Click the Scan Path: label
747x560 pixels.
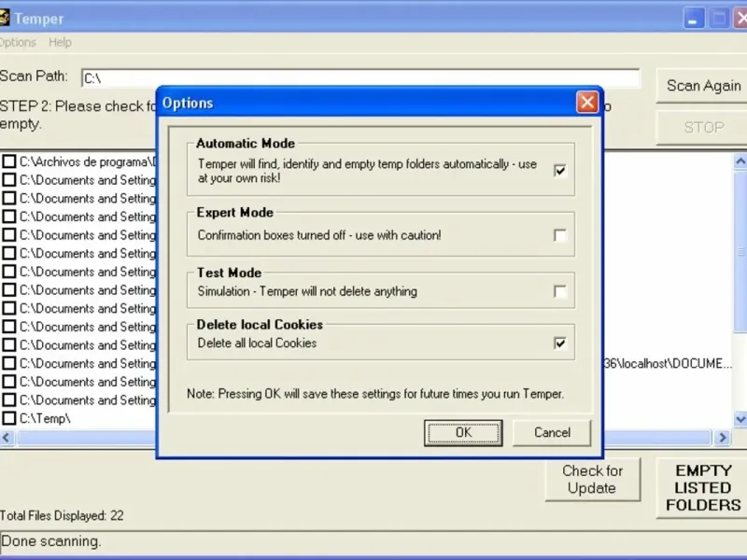(34, 76)
